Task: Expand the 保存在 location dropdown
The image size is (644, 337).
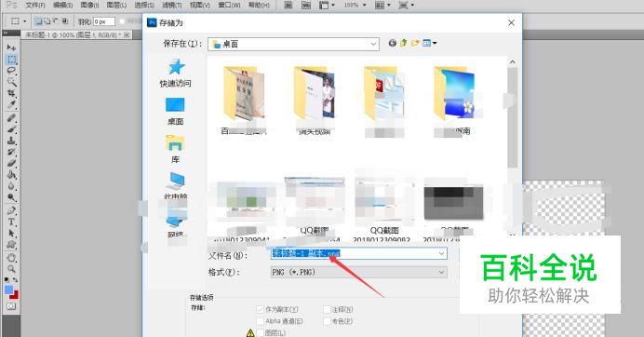Action: [x=373, y=44]
